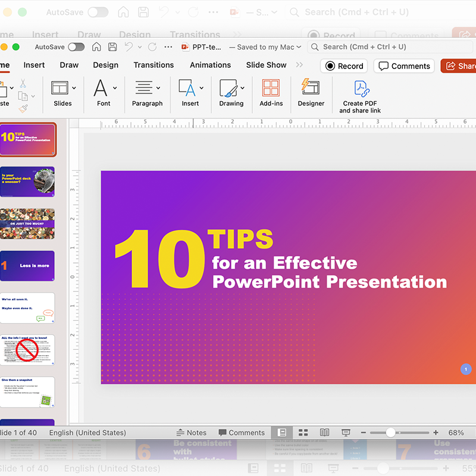Click Slide 1 of 40 in the front status bar
Image resolution: width=476 pixels, height=476 pixels.
[18, 433]
